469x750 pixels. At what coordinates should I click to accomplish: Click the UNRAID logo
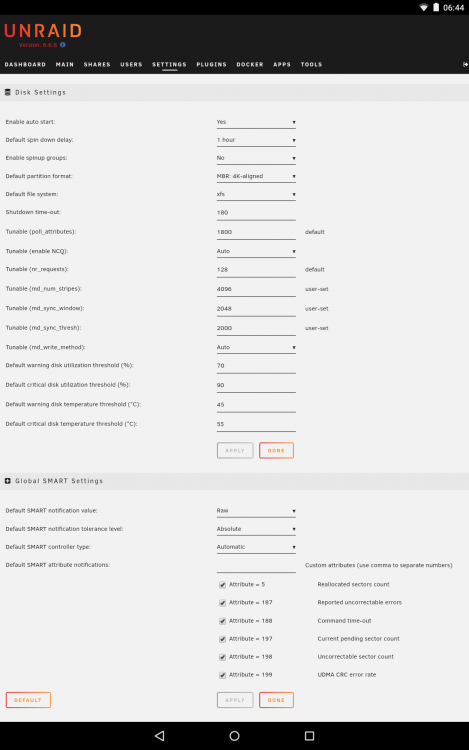click(x=43, y=31)
